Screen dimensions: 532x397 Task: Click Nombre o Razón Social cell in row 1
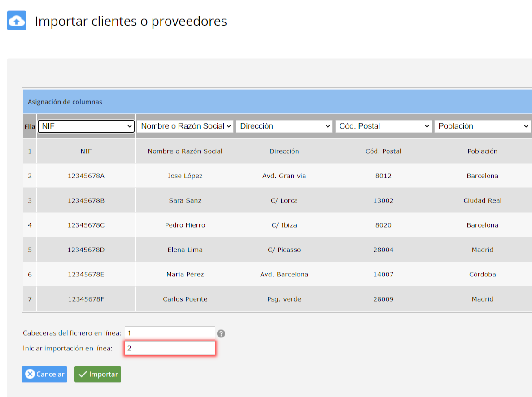pyautogui.click(x=185, y=151)
